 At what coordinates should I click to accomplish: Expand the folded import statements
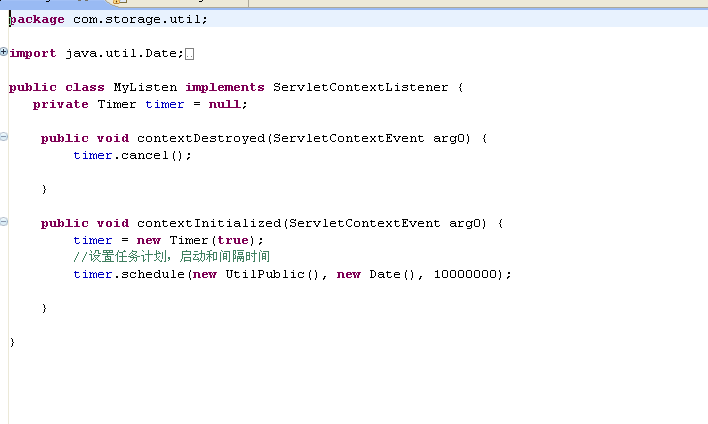[4, 52]
